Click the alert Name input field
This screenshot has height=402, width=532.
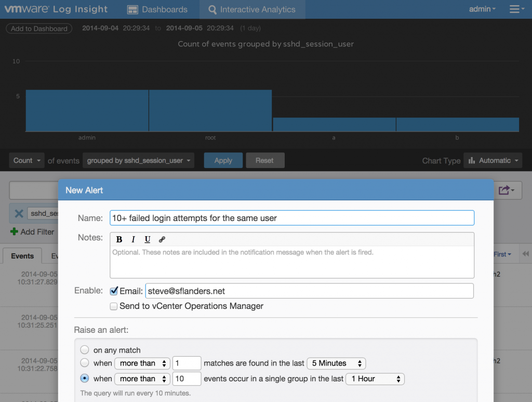(x=292, y=218)
